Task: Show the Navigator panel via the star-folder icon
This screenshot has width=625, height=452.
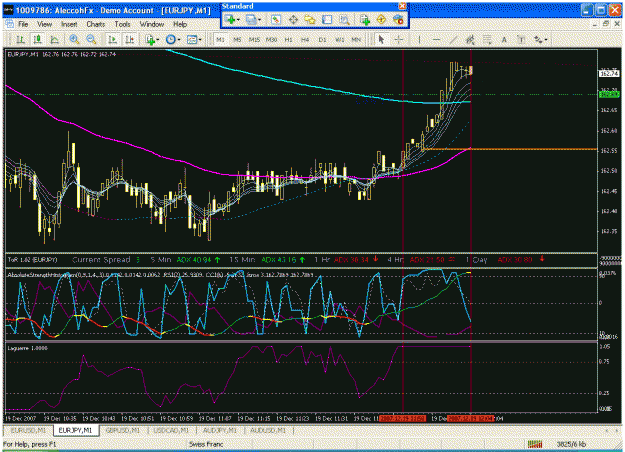Action: click(310, 20)
